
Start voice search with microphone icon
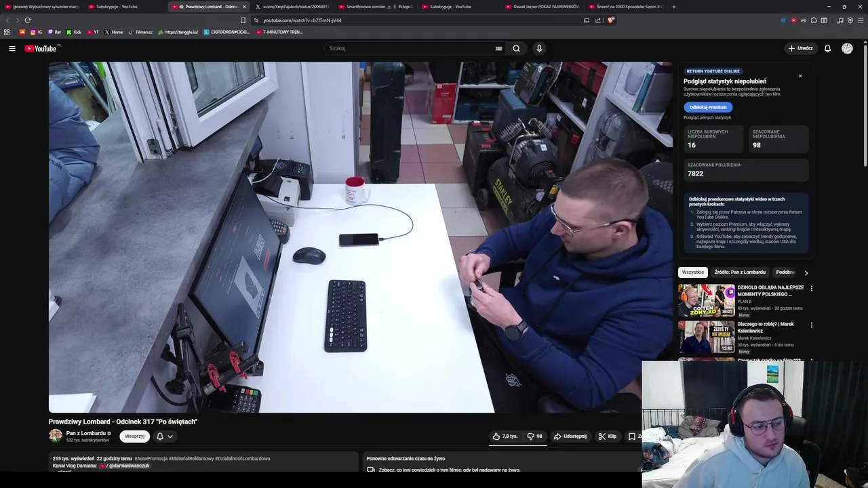click(539, 48)
